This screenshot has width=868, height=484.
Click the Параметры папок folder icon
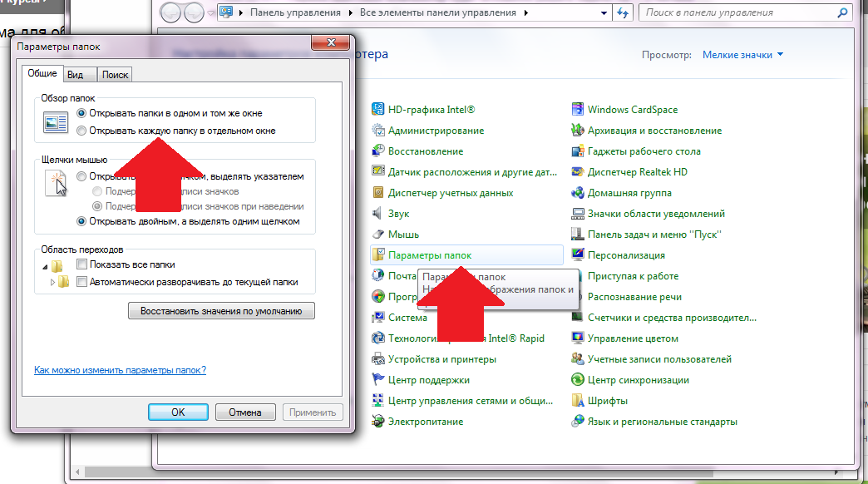point(378,254)
